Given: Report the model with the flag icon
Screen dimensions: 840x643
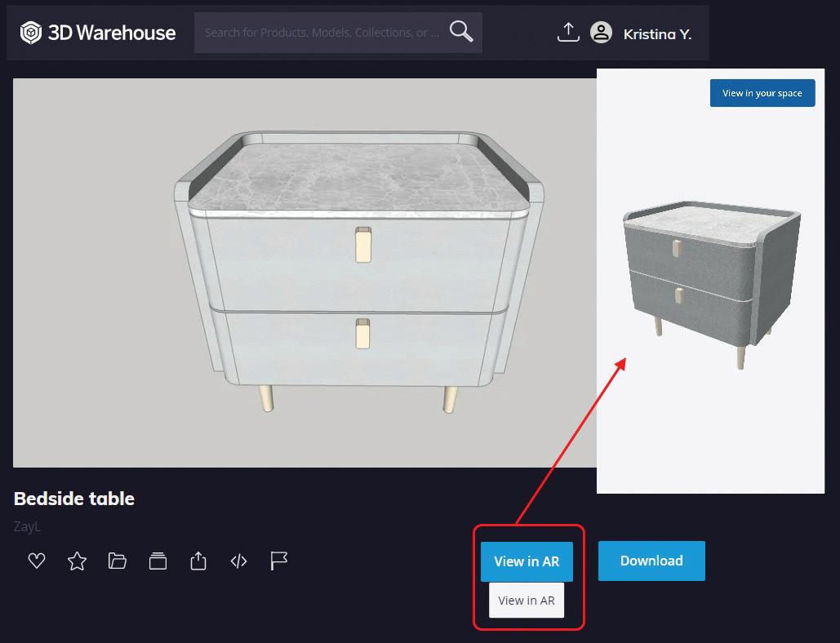Looking at the screenshot, I should [x=278, y=561].
